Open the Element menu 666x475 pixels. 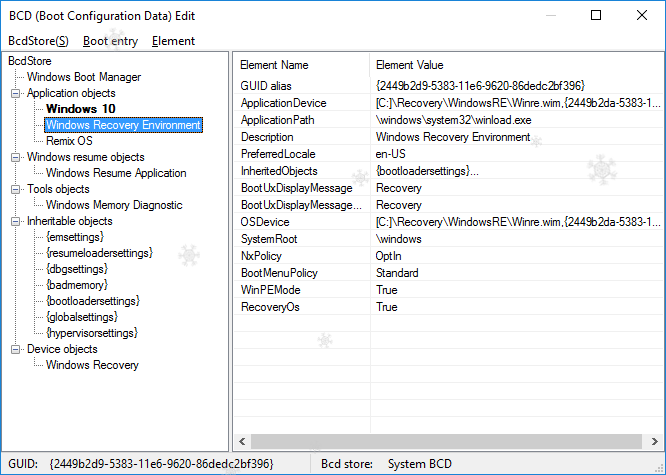tap(173, 41)
